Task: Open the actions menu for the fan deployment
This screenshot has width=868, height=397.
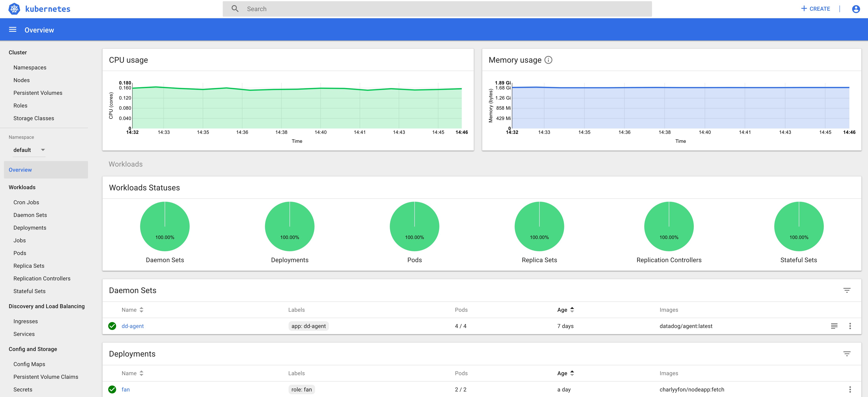Action: [851, 389]
